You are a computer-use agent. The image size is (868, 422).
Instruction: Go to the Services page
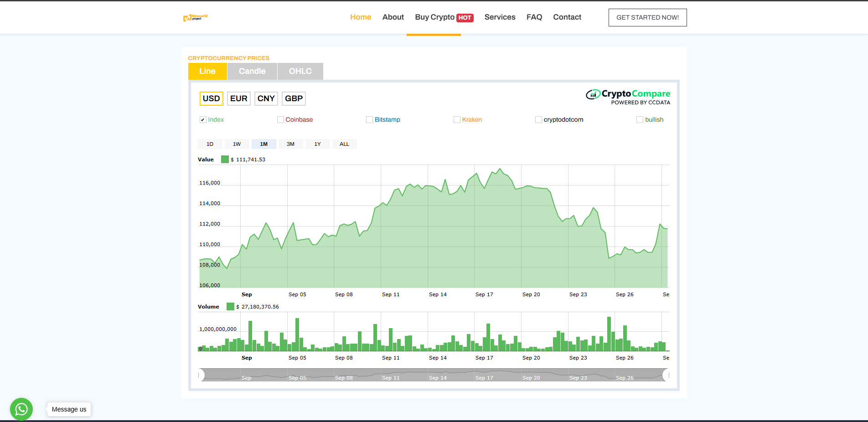point(500,17)
